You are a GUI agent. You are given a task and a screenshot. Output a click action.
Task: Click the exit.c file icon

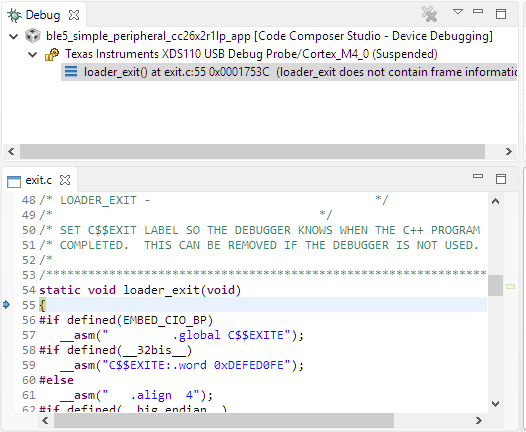pos(14,181)
